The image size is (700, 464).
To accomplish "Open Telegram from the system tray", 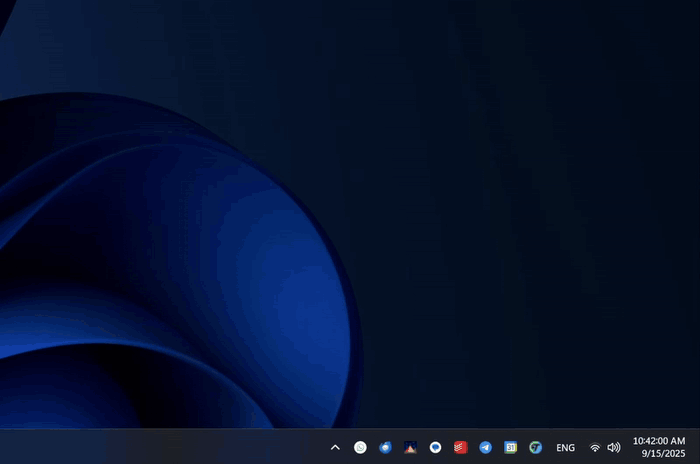I will click(485, 447).
